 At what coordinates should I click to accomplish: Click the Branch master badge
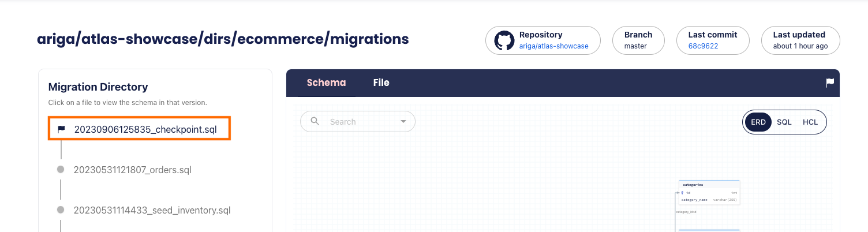(638, 40)
